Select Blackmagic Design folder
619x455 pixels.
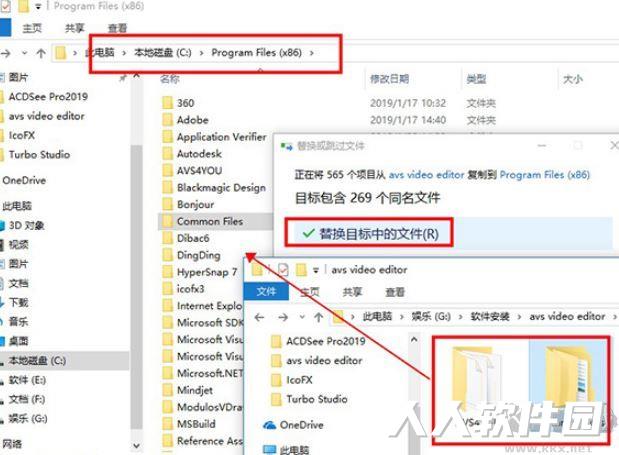point(214,187)
